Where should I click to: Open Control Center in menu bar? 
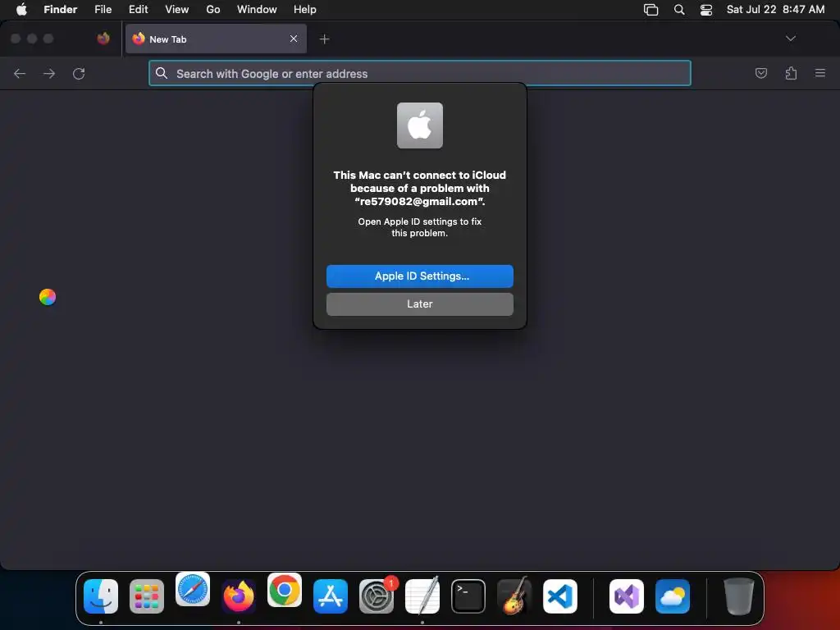tap(706, 10)
